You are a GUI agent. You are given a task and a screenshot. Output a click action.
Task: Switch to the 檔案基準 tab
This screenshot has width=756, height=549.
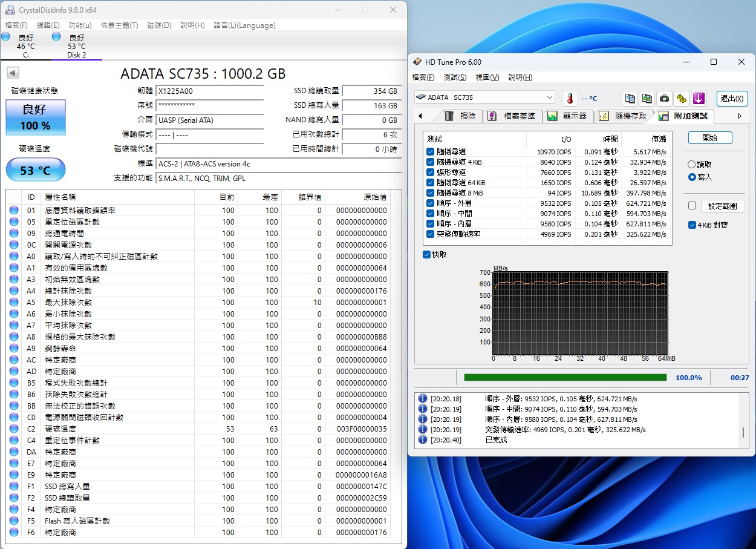[512, 116]
